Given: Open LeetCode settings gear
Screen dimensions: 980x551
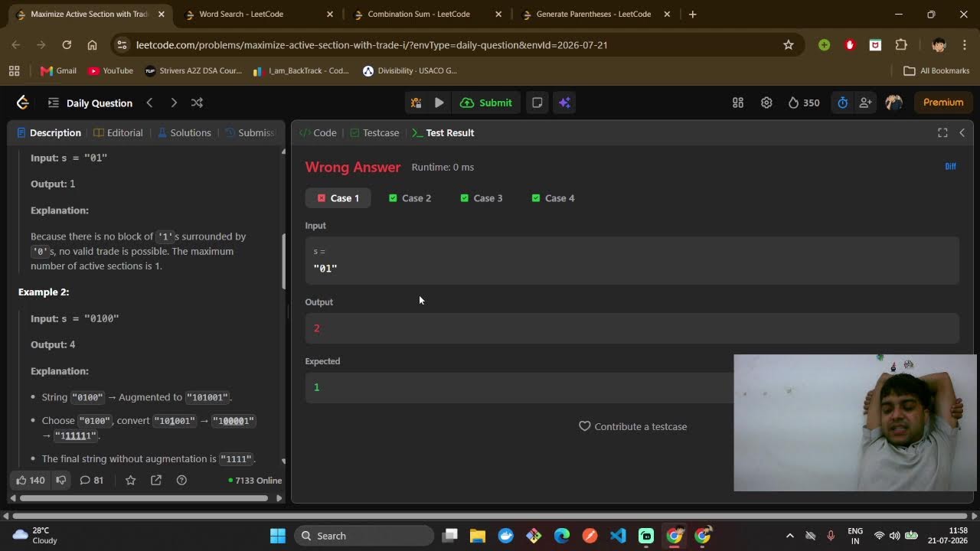Looking at the screenshot, I should 766,103.
